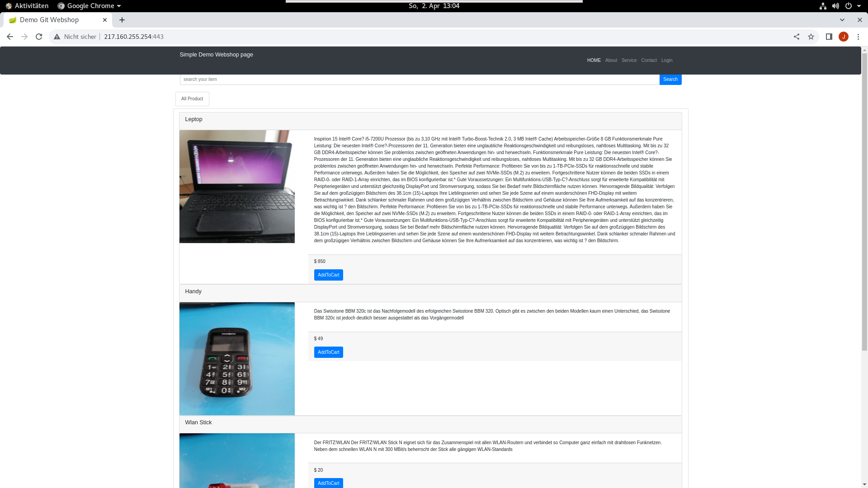This screenshot has width=868, height=488.
Task: Click the search your item field
Action: coord(420,80)
